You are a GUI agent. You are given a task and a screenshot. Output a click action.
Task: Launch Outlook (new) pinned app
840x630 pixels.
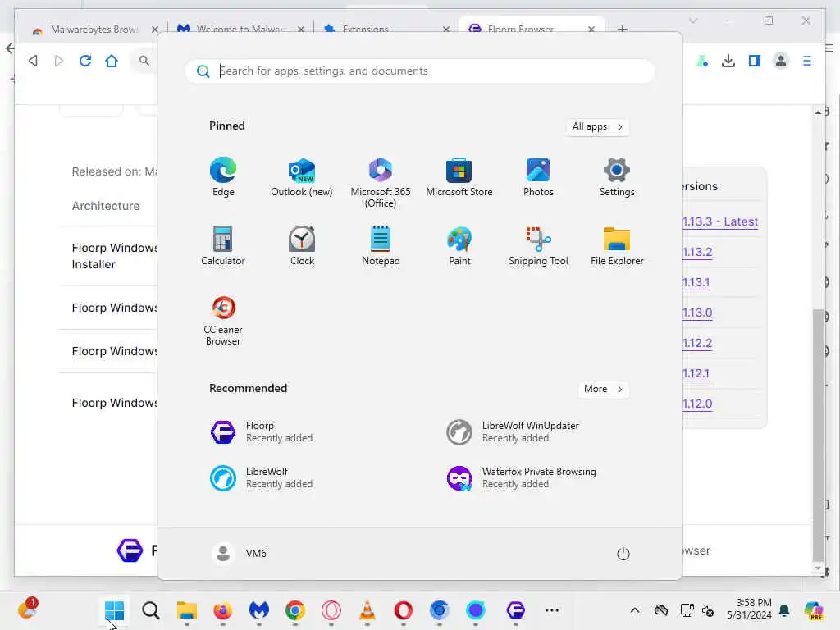tap(302, 177)
